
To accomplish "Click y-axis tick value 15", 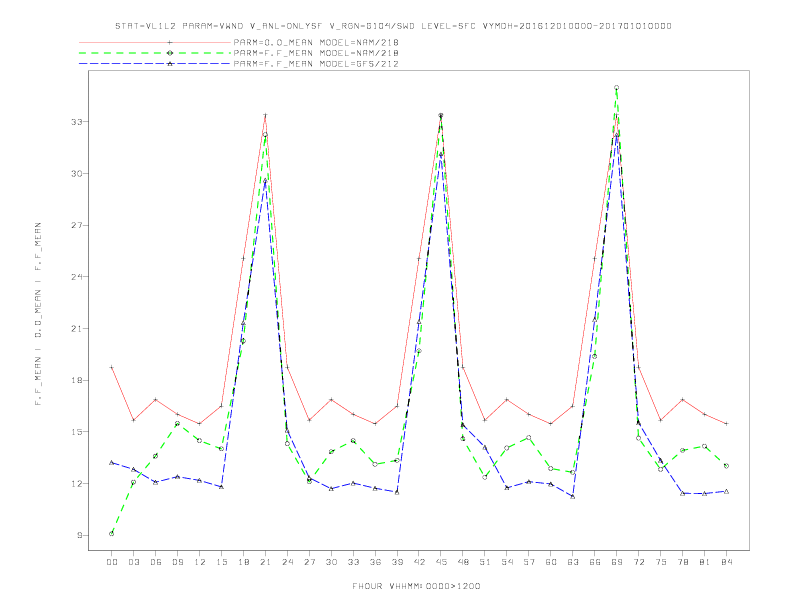I will [x=76, y=432].
